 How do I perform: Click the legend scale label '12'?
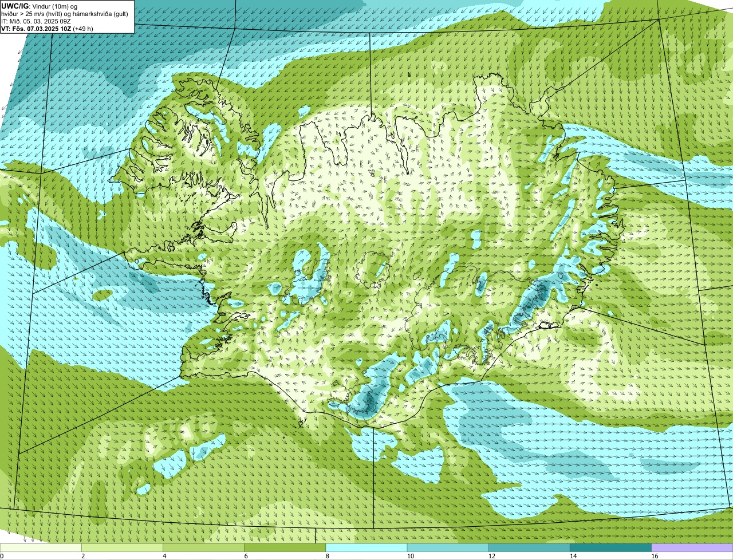pos(491,556)
